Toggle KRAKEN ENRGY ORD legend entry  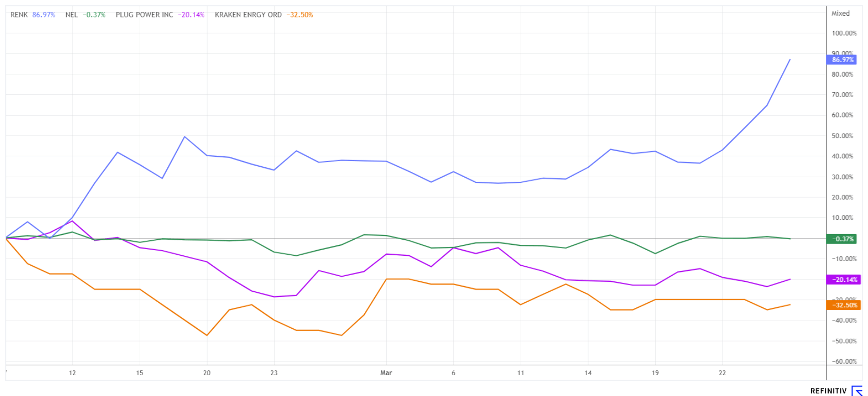click(x=248, y=15)
